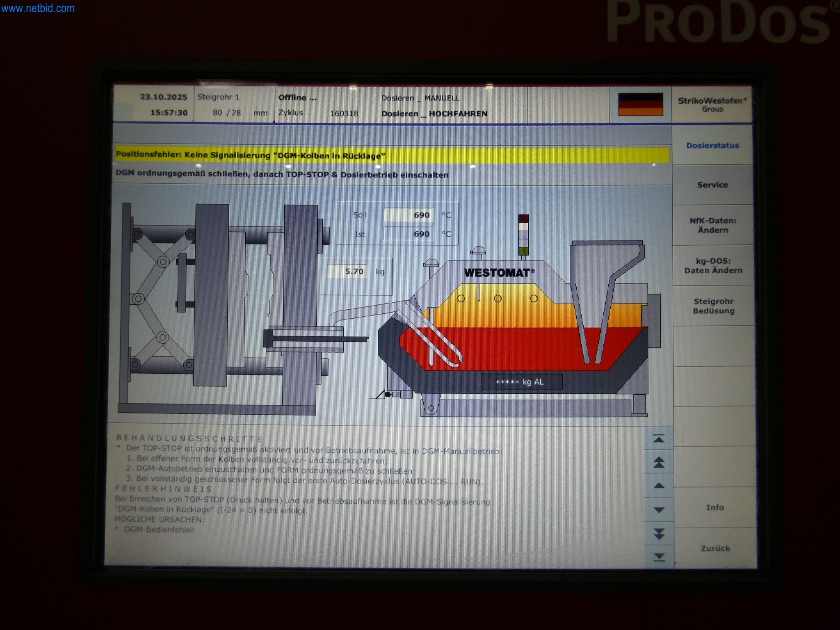
Task: Jump to top of message text
Action: pos(659,439)
